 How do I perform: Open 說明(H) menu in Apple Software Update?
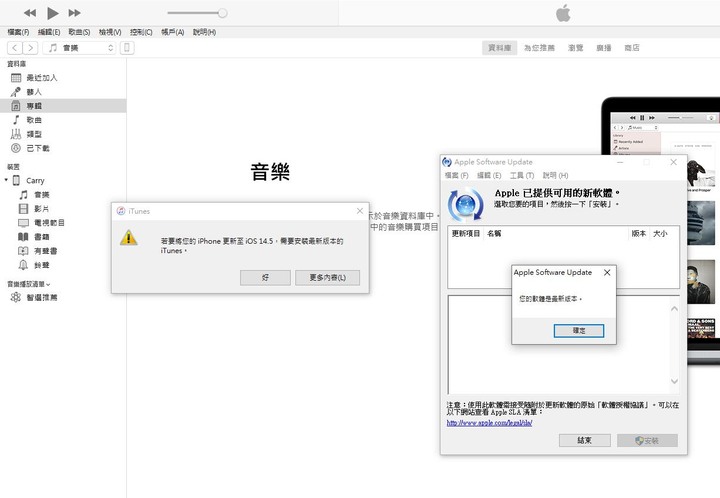(556, 175)
